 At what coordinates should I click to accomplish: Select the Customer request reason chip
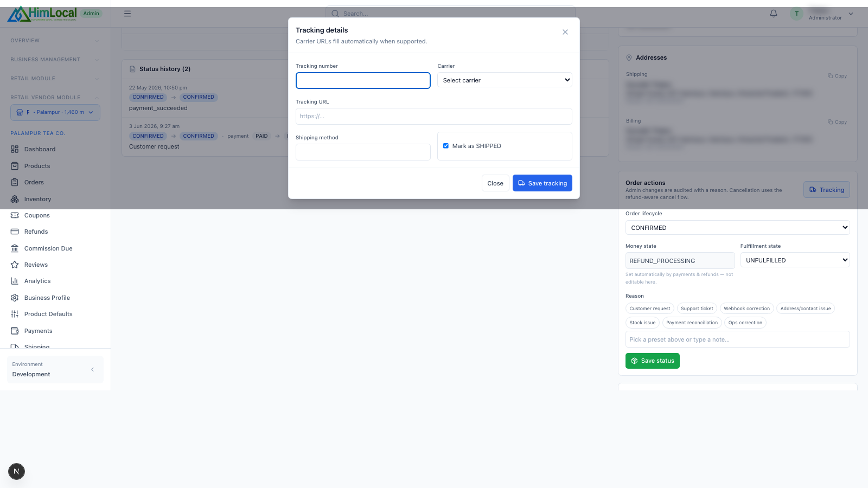650,309
